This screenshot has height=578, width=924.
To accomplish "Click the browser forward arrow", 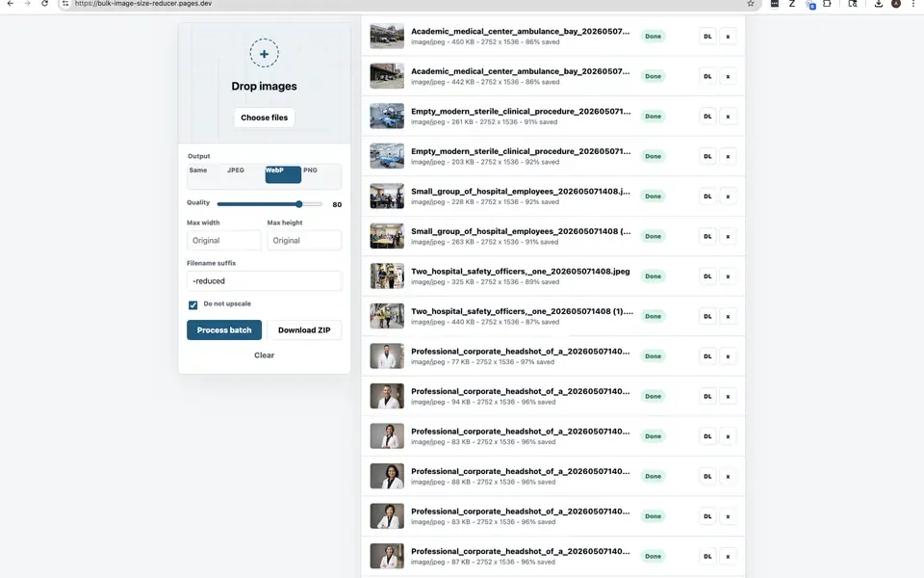I will pyautogui.click(x=27, y=4).
